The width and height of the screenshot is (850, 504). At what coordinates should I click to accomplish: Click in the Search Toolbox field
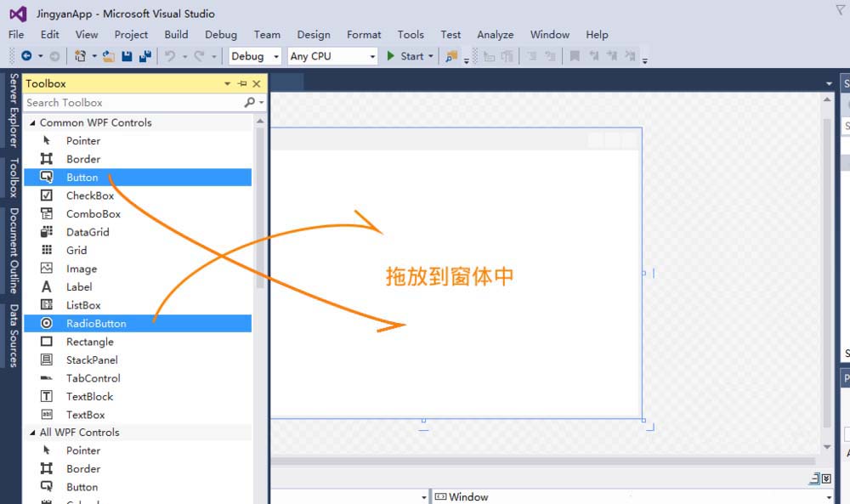point(133,103)
